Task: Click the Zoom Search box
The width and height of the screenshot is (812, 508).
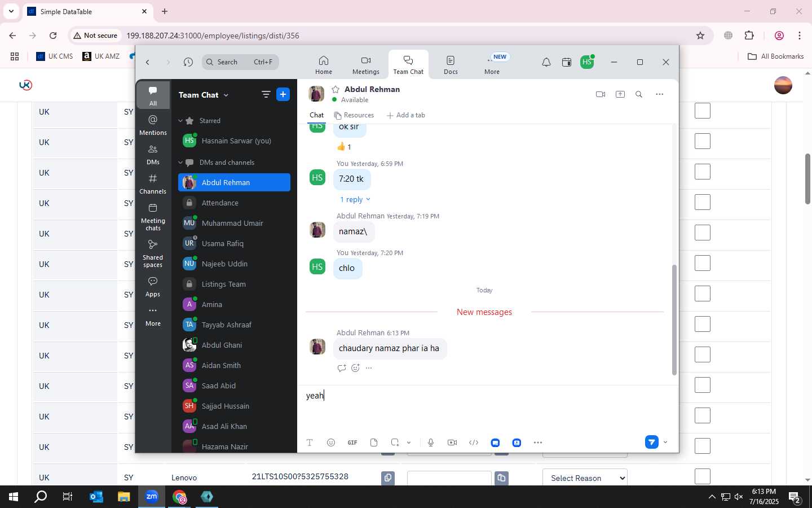Action: point(241,62)
